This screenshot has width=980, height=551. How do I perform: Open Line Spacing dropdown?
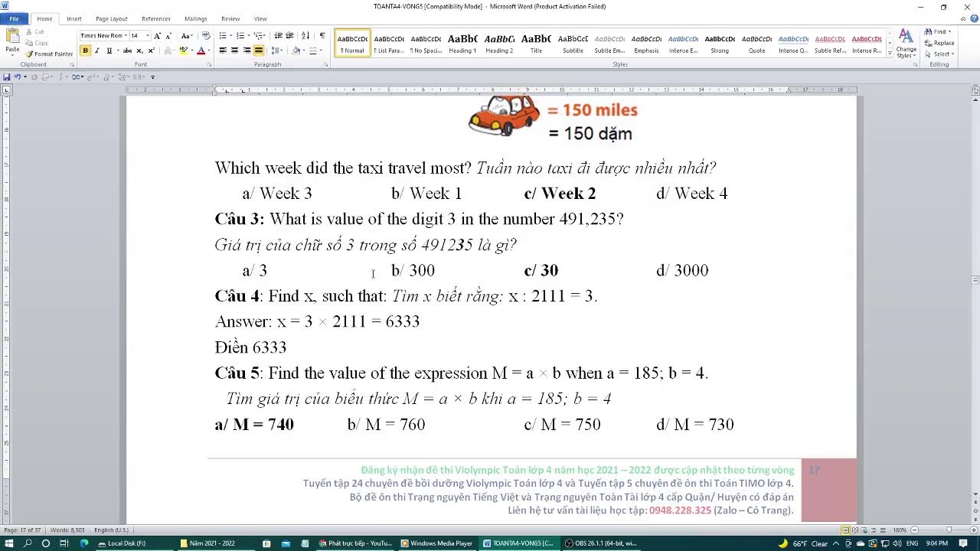point(277,51)
